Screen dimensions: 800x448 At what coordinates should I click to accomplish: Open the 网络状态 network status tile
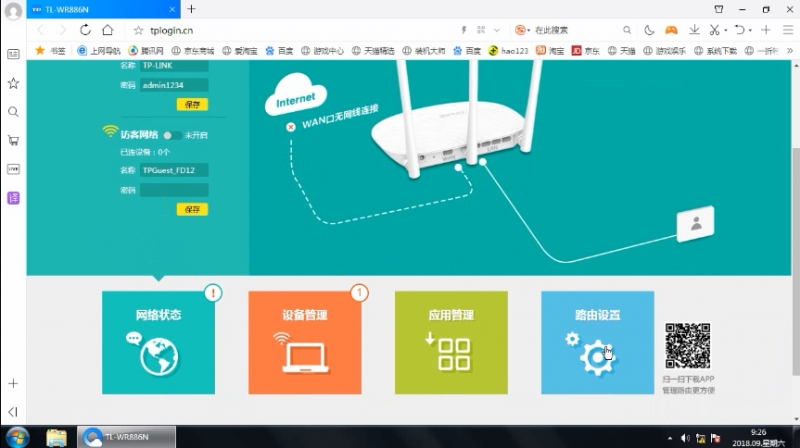tap(158, 342)
